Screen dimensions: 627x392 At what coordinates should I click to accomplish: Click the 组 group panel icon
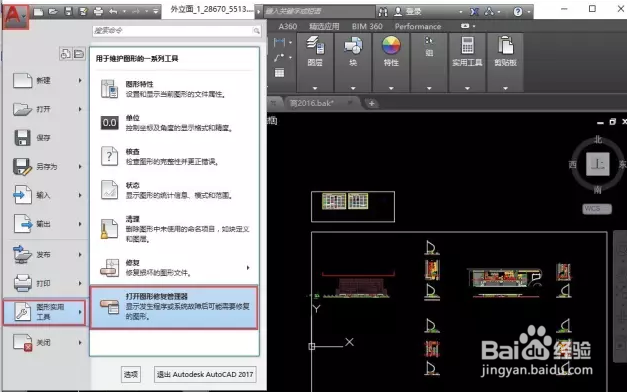pos(429,40)
